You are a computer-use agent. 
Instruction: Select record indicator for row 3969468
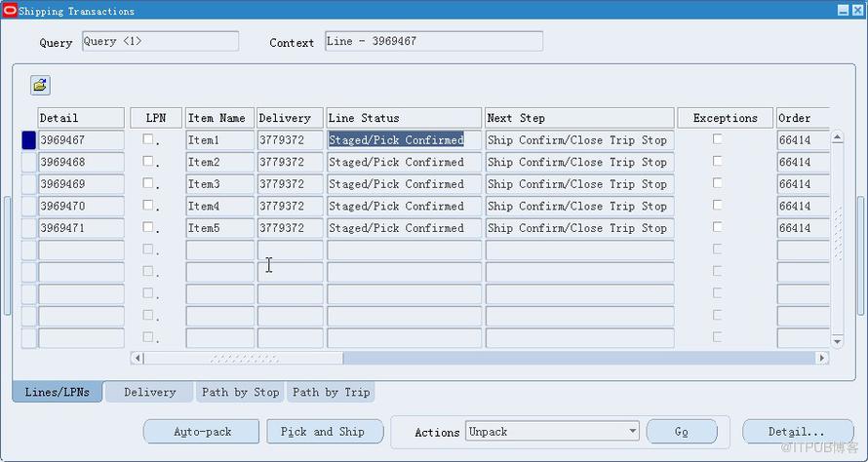[29, 162]
